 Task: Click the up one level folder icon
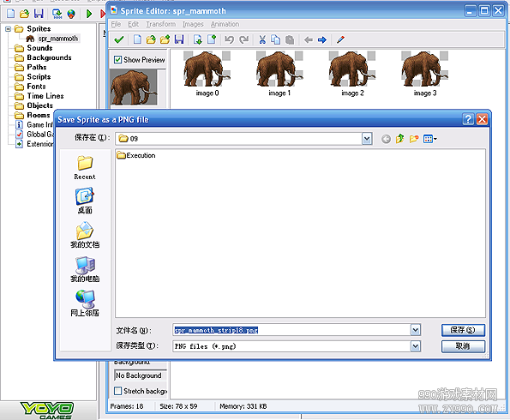399,139
